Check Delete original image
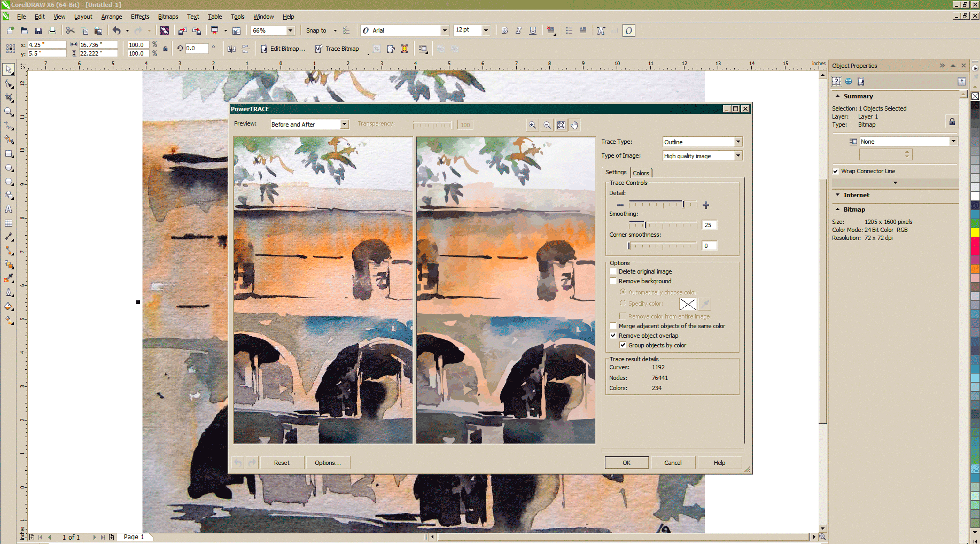 (613, 271)
